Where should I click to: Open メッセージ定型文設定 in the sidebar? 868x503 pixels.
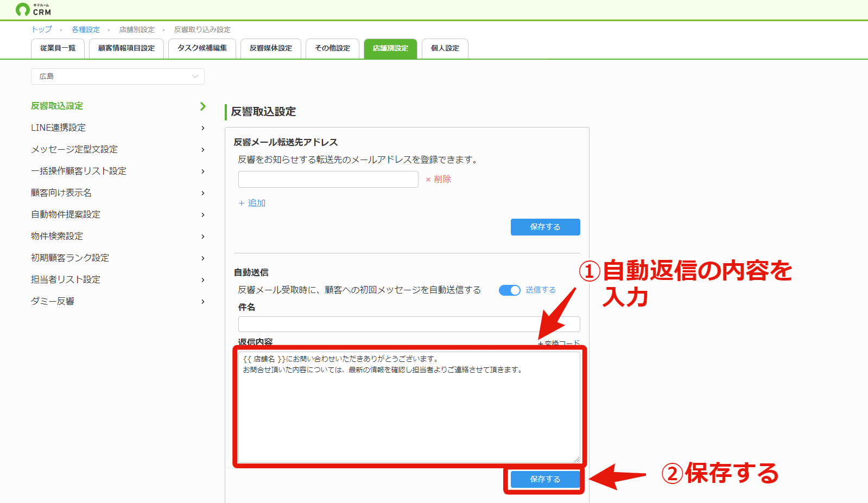pyautogui.click(x=74, y=149)
